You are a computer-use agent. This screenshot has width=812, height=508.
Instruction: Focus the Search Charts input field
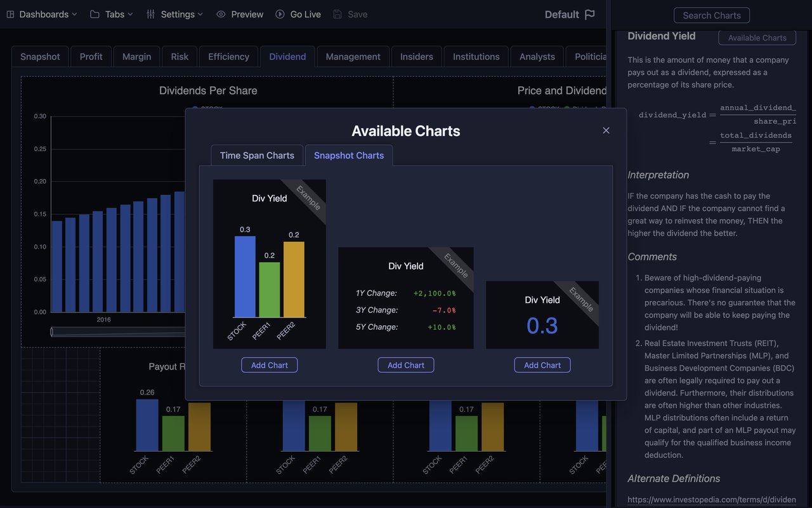click(712, 15)
